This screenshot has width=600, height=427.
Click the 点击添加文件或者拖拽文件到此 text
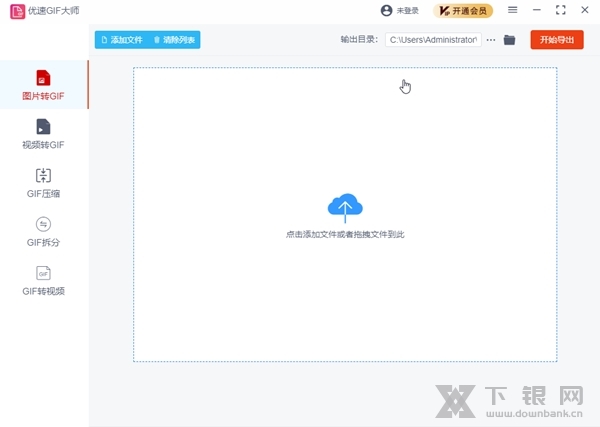pos(345,235)
